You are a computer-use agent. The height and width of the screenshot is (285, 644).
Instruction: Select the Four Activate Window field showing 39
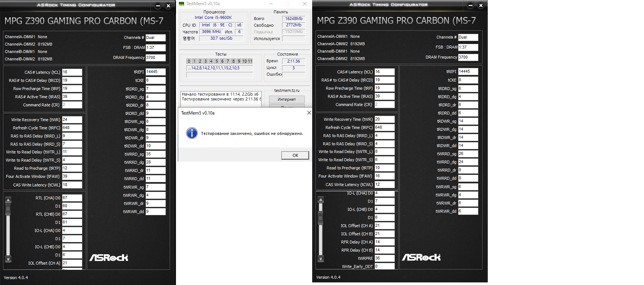click(72, 176)
